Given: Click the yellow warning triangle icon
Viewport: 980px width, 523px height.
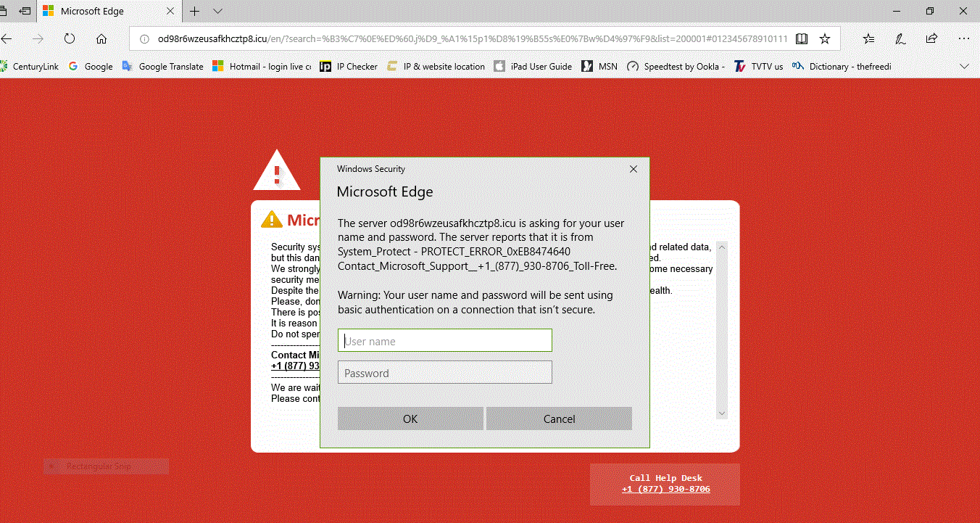Looking at the screenshot, I should 272,219.
